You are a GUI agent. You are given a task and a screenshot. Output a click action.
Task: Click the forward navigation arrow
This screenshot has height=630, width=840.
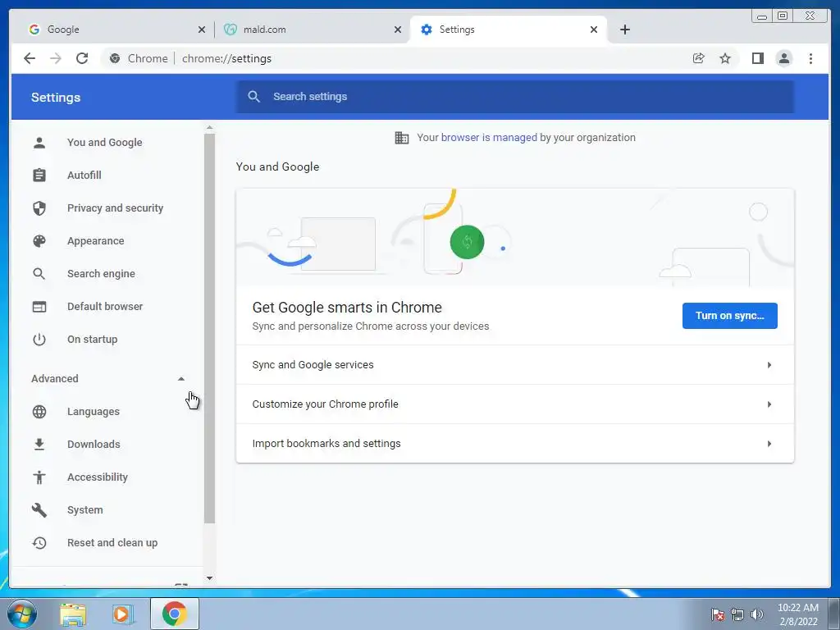click(x=56, y=58)
